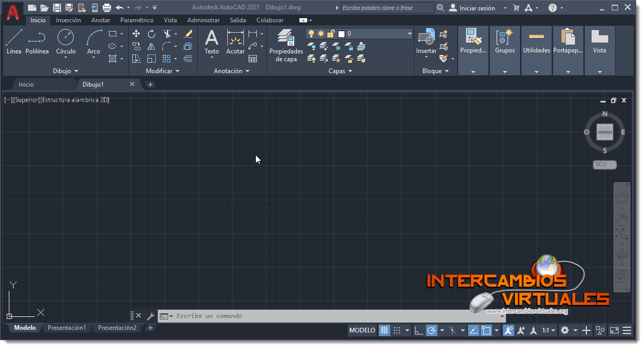The width and height of the screenshot is (644, 348).
Task: Click the Table (Tabla) icon
Action: click(x=253, y=59)
